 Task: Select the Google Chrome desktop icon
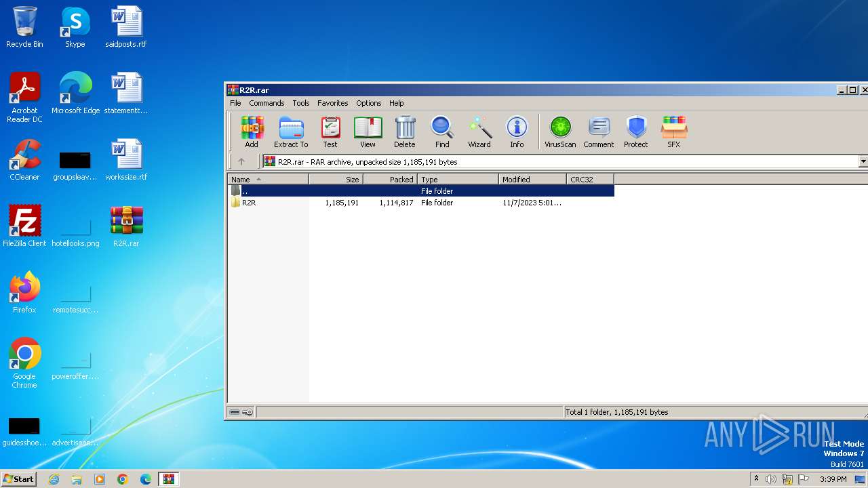24,363
